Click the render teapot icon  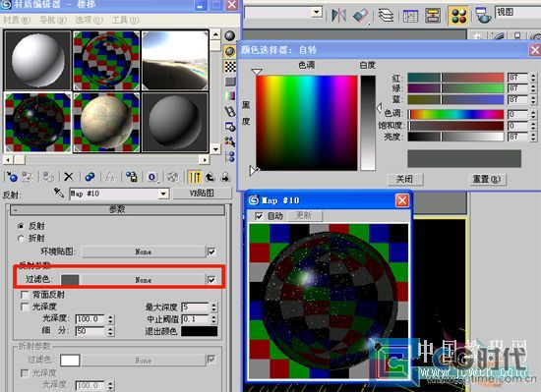coord(483,16)
